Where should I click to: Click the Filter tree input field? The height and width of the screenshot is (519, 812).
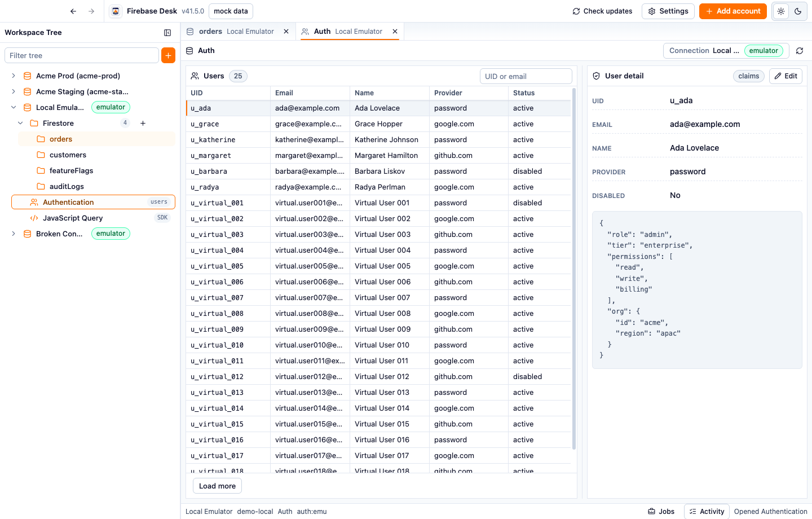coord(82,55)
